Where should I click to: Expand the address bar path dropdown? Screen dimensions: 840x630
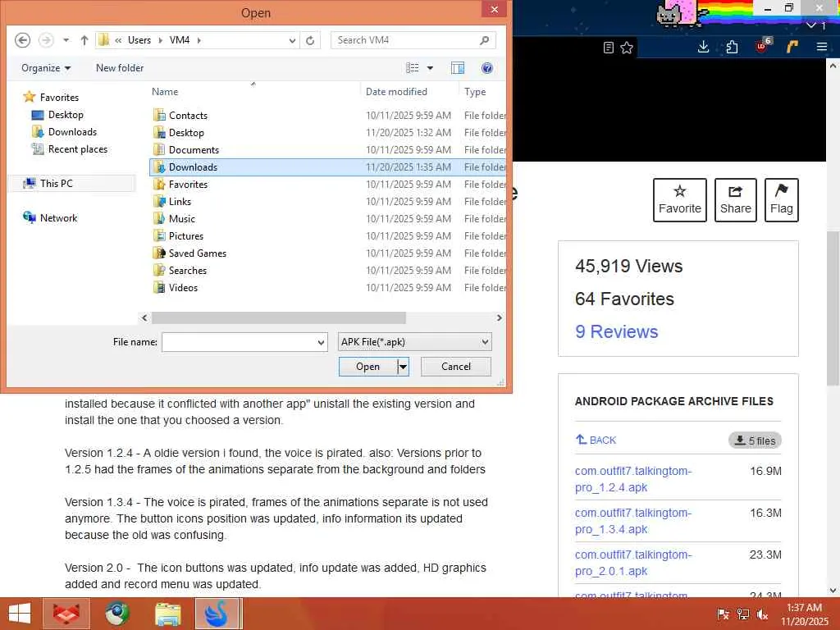point(292,40)
